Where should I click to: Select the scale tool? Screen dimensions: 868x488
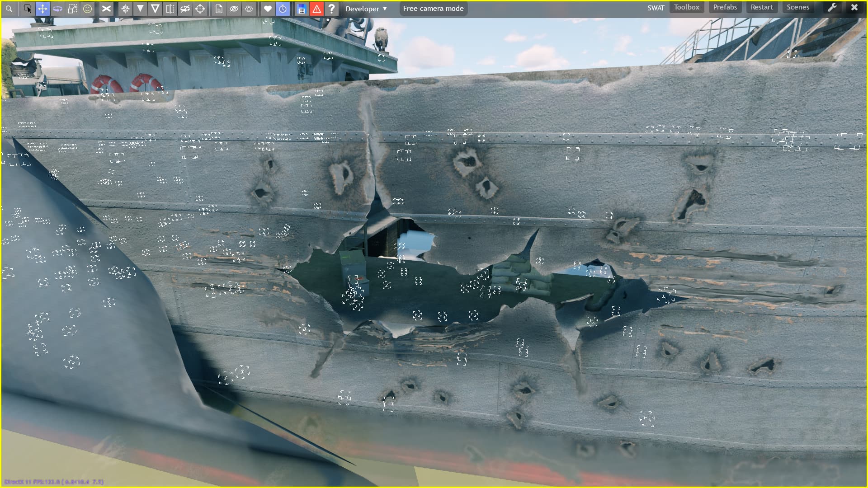pyautogui.click(x=72, y=9)
